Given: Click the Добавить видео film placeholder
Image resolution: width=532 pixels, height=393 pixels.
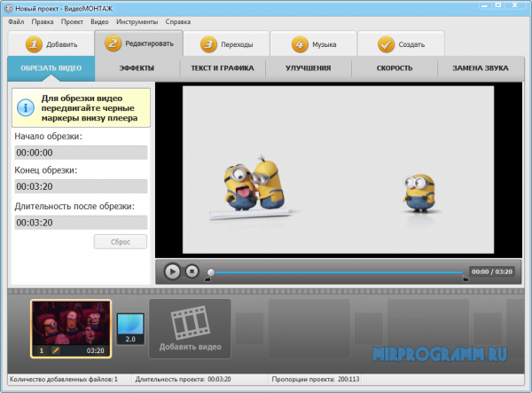Looking at the screenshot, I should pyautogui.click(x=190, y=328).
